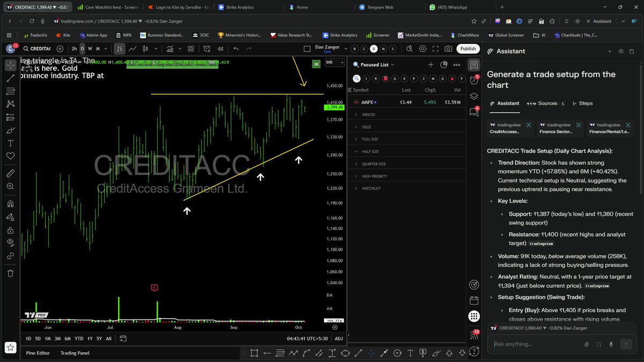
Task: Click the go-to-date calendar icon
Action: (x=123, y=338)
